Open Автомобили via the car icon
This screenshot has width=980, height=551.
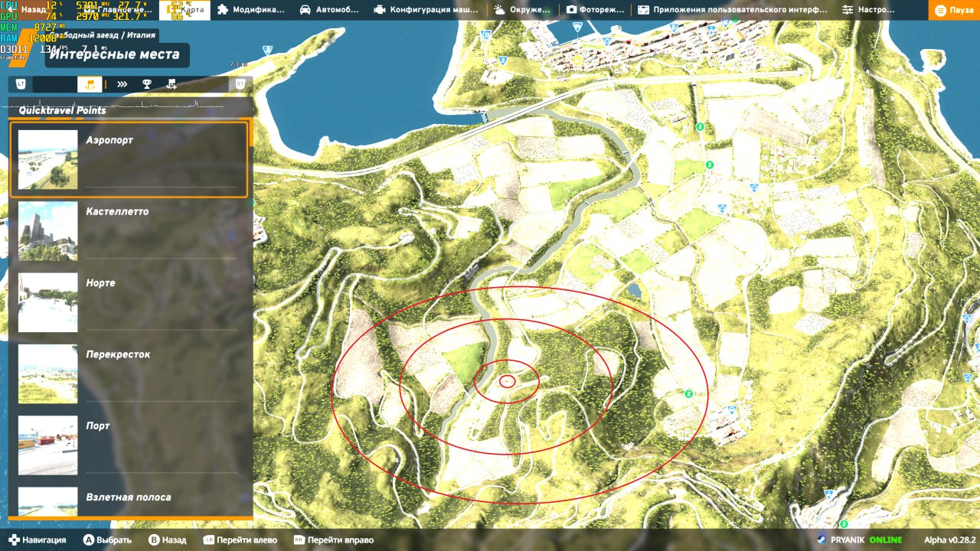pos(331,10)
